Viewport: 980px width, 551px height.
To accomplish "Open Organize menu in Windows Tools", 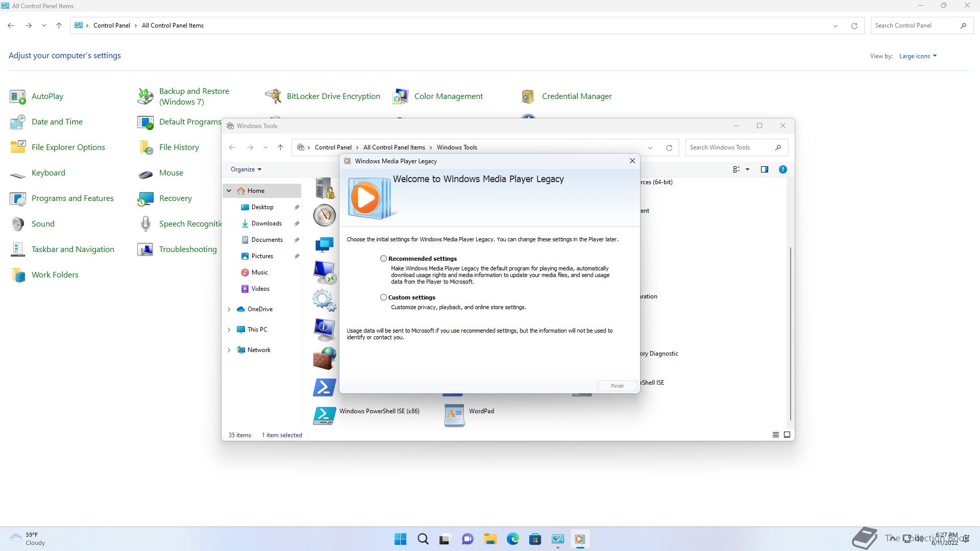I will tap(246, 169).
